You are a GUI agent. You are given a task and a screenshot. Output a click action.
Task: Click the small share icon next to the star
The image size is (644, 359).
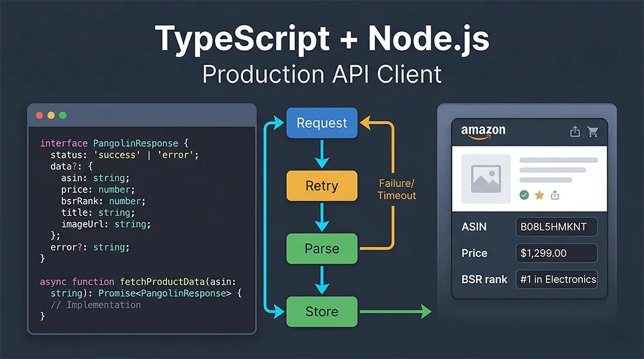(555, 194)
